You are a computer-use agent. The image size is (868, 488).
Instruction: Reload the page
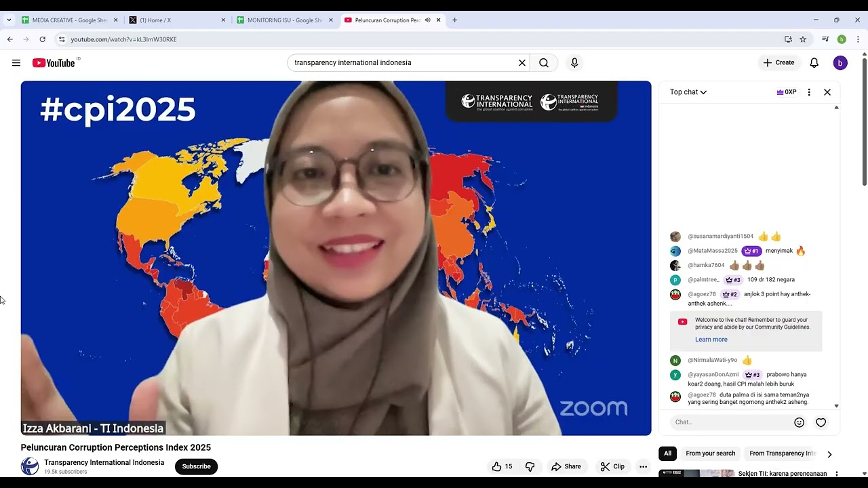point(42,39)
